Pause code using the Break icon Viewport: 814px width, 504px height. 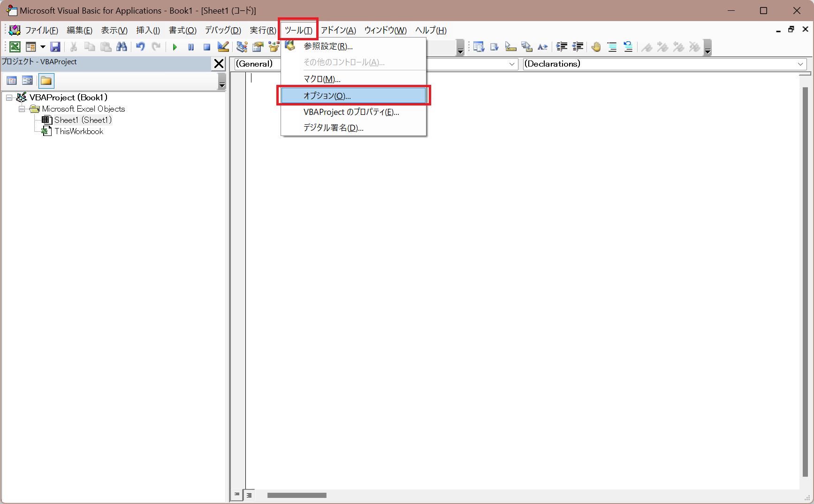pyautogui.click(x=190, y=47)
